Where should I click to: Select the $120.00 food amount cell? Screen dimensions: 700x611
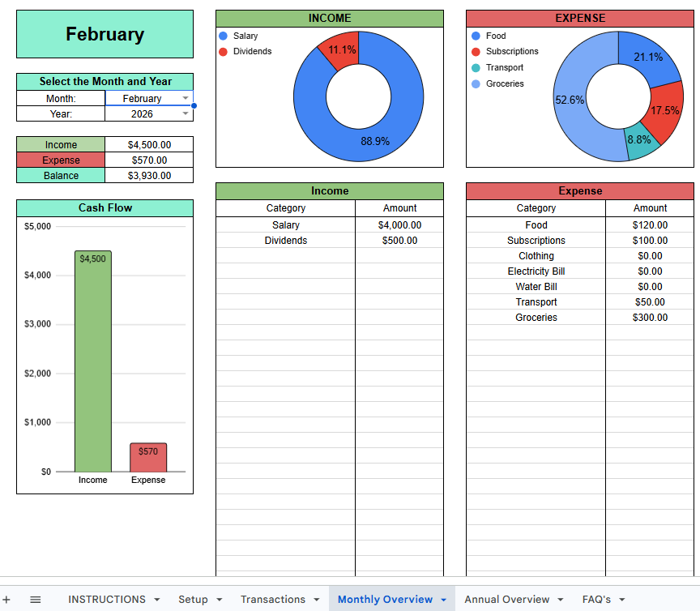pos(650,224)
